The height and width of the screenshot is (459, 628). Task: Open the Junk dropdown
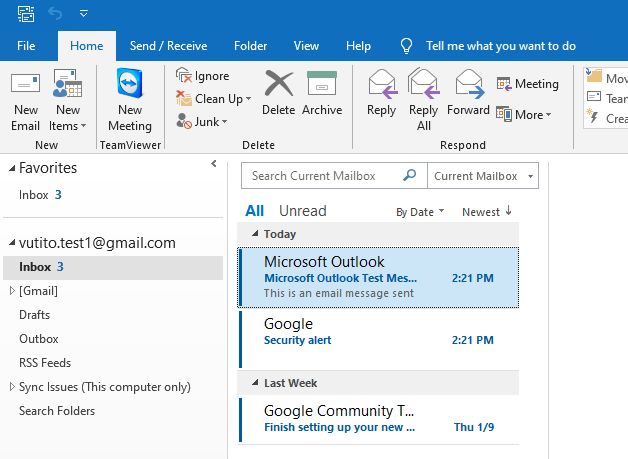tap(202, 121)
